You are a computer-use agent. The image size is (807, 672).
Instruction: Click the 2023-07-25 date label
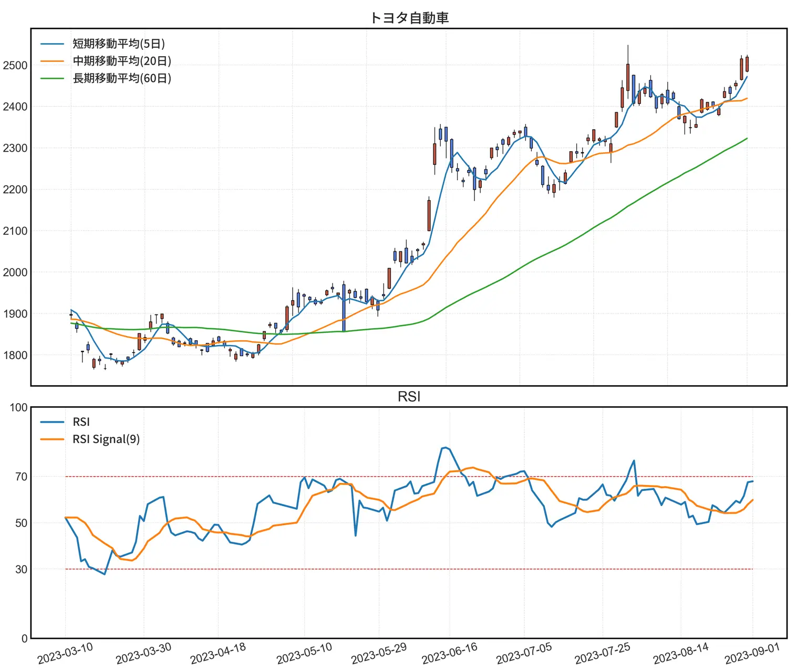tap(602, 653)
